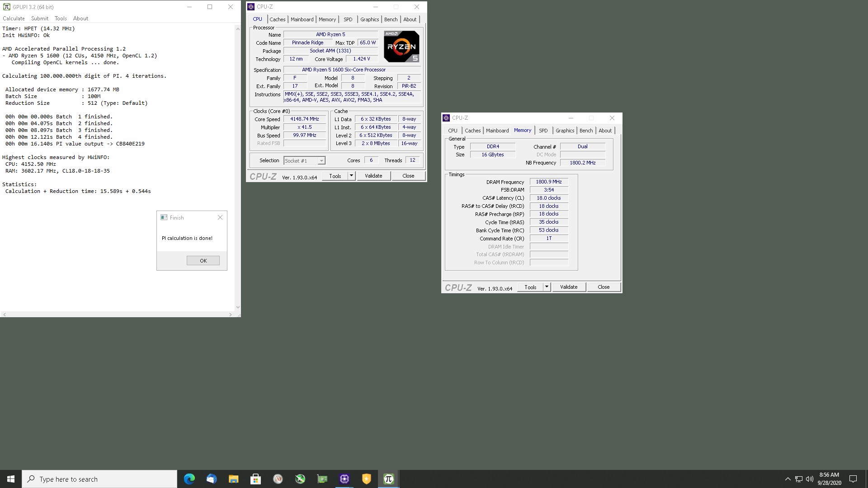Click GPUPI horizontal scrollbar right arrow
868x488 pixels.
pyautogui.click(x=231, y=314)
